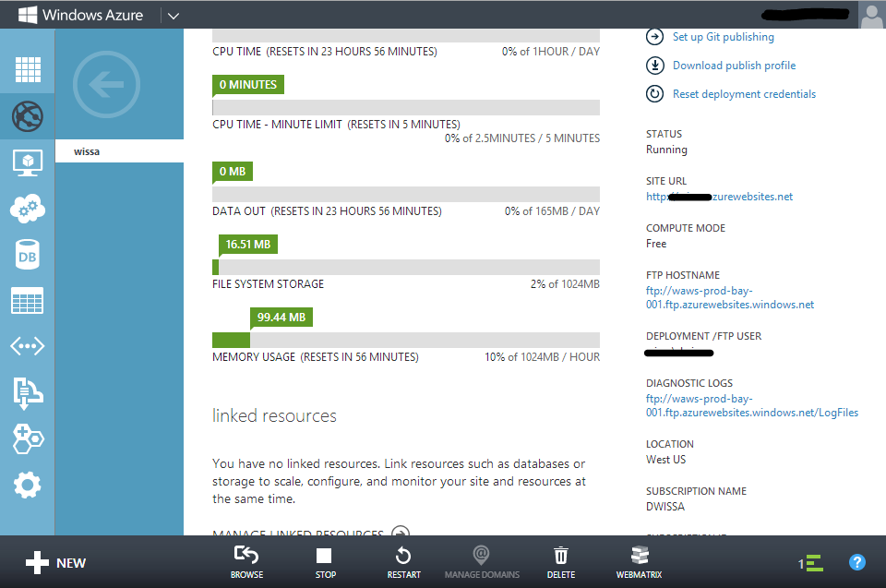Open Add-ons hexagon plus icon
Screen dimensions: 886x588
tap(27, 438)
